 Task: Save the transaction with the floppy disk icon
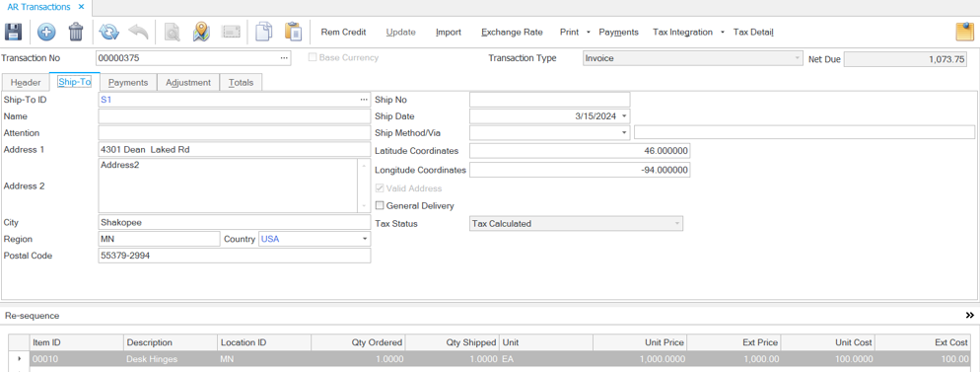[x=13, y=32]
